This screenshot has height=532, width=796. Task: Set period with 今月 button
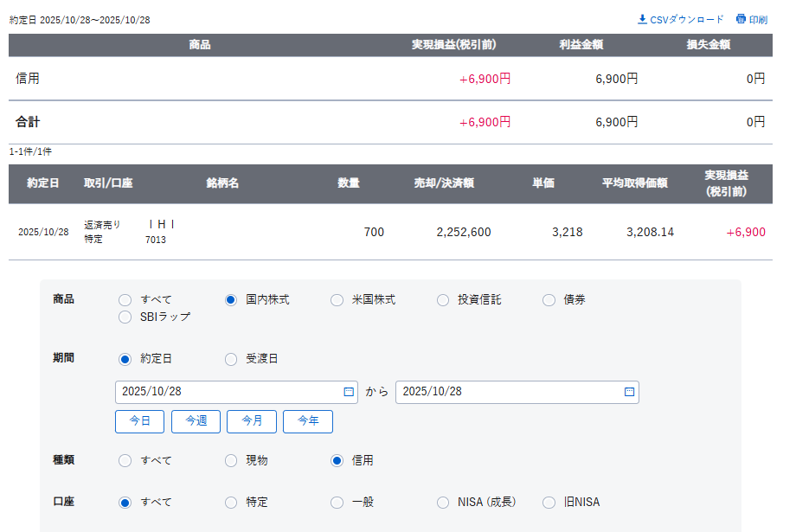coord(252,421)
